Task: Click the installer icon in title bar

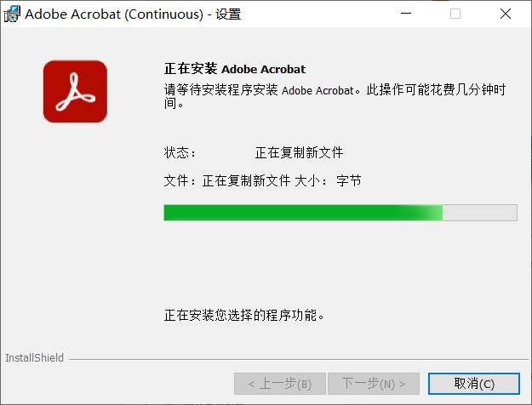Action: [x=12, y=14]
